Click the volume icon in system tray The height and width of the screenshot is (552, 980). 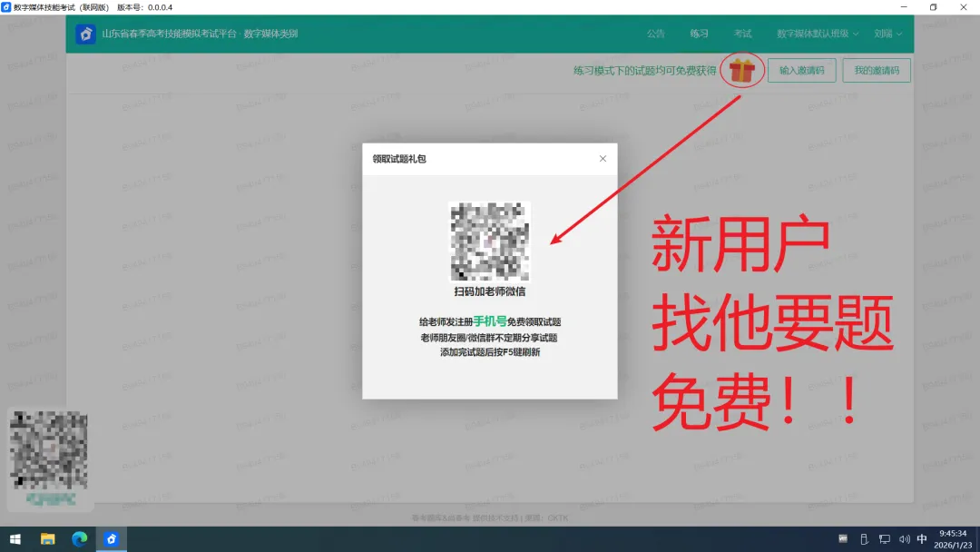pos(905,539)
